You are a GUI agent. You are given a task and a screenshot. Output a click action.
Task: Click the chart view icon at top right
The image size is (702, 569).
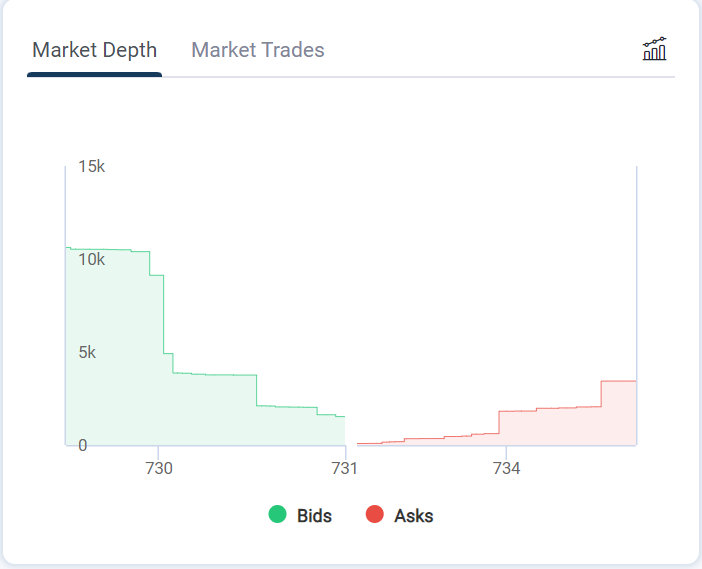[654, 49]
